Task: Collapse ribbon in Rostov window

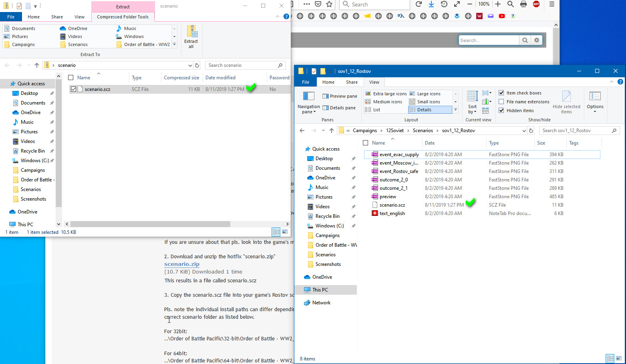Action: click(x=612, y=82)
